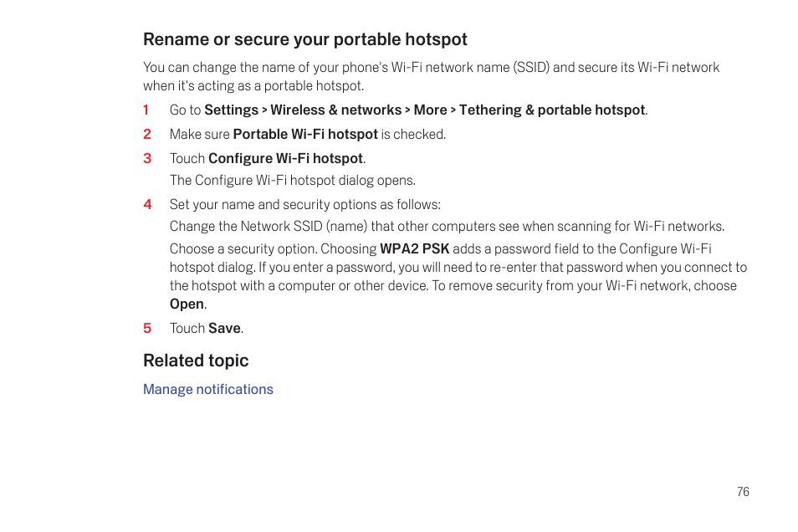This screenshot has width=798, height=532.
Task: Click the sentence 'The Configure Wi-Fi hotspot dialog opens'
Action: click(293, 180)
